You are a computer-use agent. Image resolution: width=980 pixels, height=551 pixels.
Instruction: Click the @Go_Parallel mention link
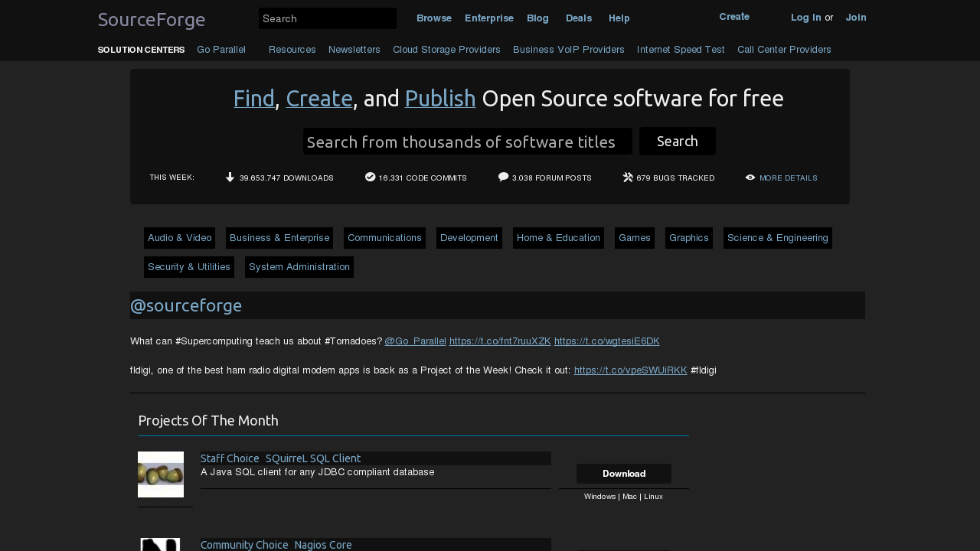416,341
